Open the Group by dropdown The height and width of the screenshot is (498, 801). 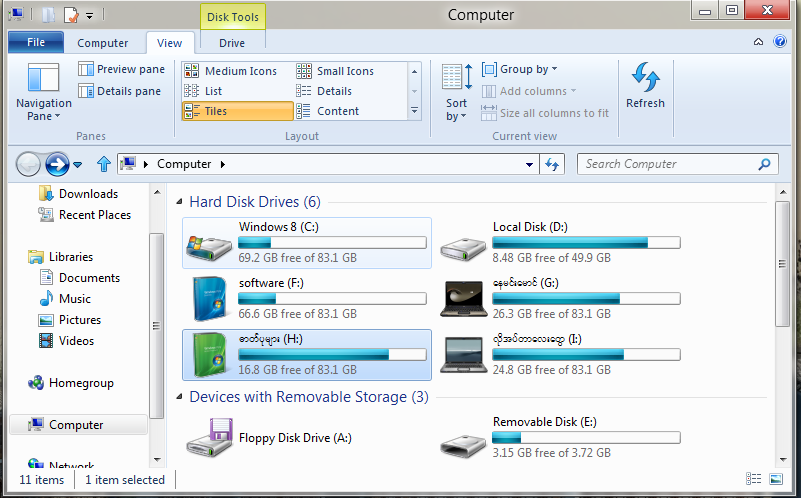(x=520, y=69)
